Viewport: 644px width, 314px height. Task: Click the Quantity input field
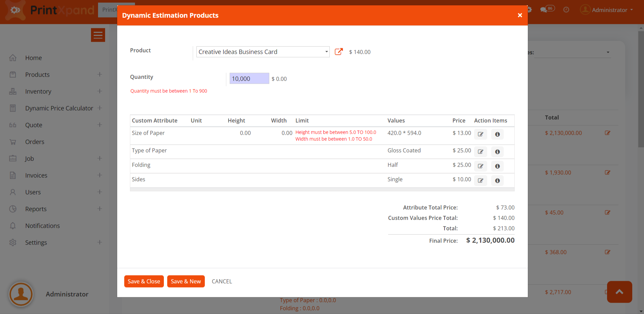[249, 79]
